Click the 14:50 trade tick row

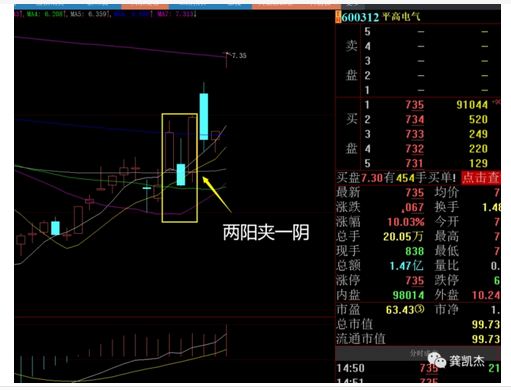418,368
